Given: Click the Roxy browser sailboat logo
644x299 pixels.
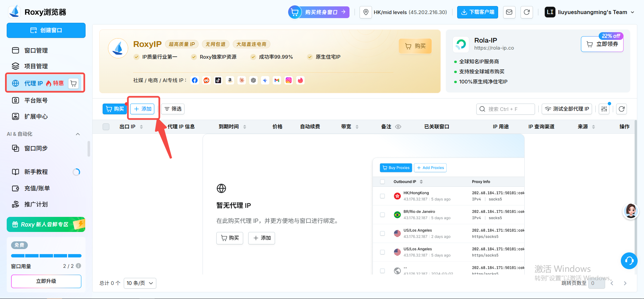Looking at the screenshot, I should (15, 12).
